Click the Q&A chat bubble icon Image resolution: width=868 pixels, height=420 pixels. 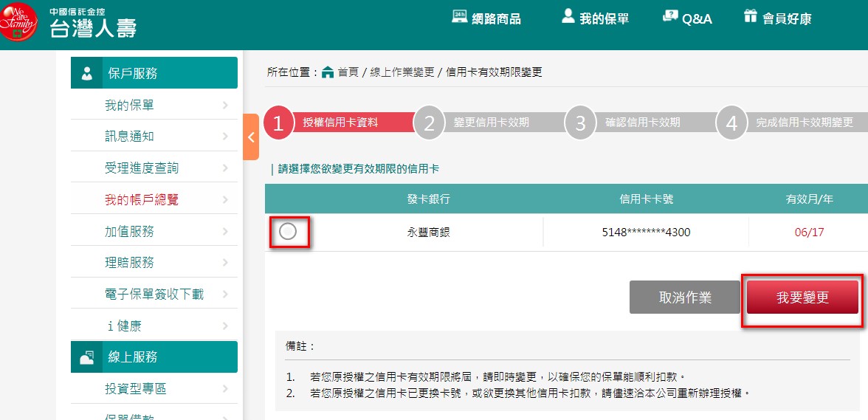coord(670,17)
